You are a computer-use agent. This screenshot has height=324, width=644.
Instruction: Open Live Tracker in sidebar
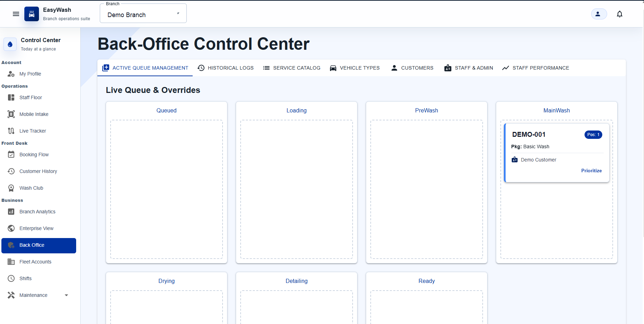pos(39,131)
